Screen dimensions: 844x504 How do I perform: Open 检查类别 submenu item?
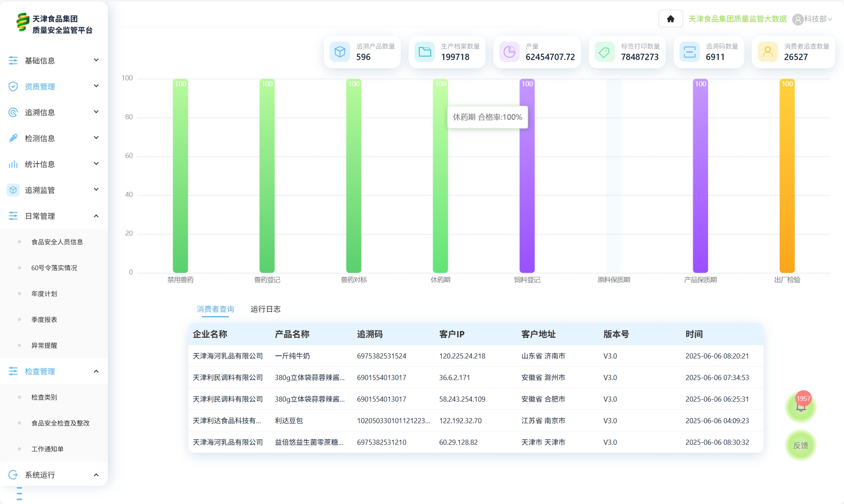pos(44,397)
